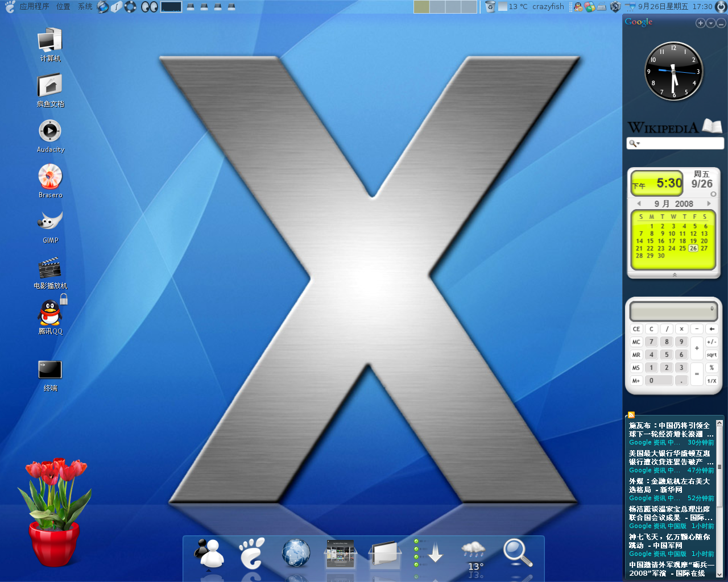Open the 位置 menu

[63, 7]
